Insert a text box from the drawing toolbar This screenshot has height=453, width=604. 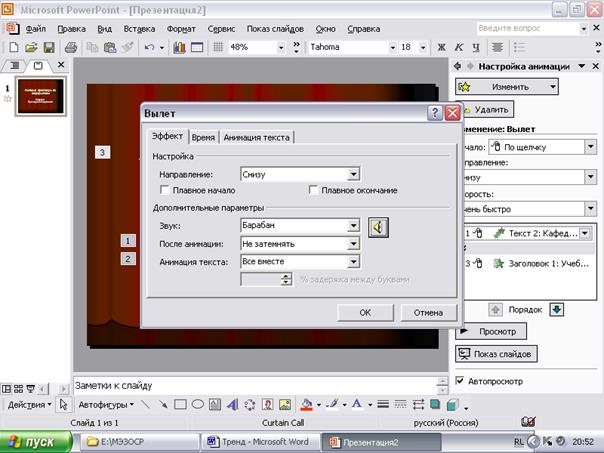tap(215, 404)
